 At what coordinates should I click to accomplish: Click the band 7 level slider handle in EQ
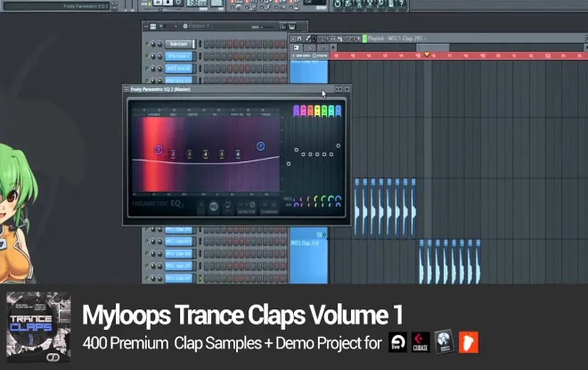click(339, 145)
